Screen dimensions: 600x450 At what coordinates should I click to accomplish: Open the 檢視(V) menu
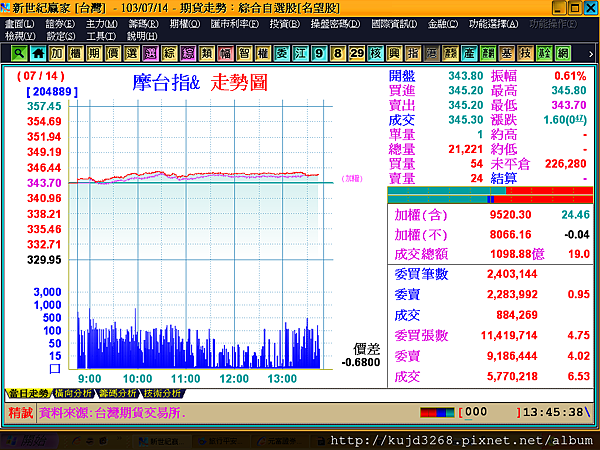(x=20, y=36)
